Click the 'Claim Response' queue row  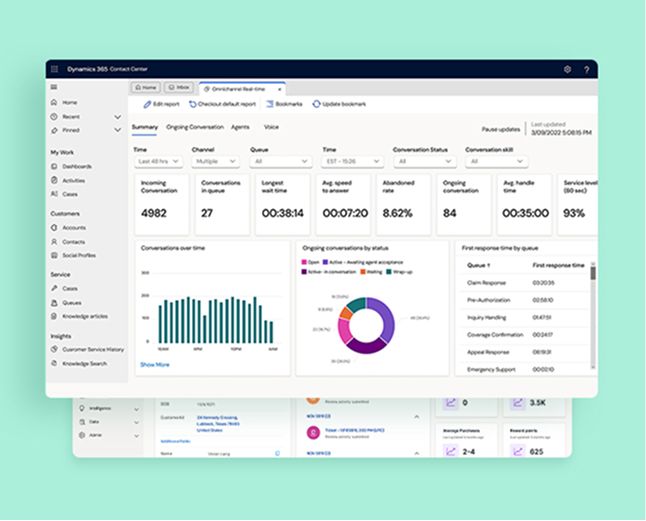[525, 283]
